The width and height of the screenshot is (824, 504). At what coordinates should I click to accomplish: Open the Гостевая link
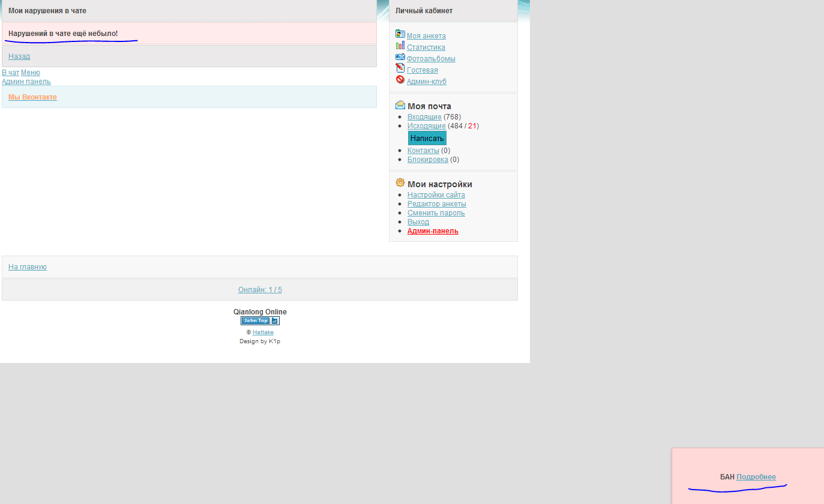pos(423,70)
